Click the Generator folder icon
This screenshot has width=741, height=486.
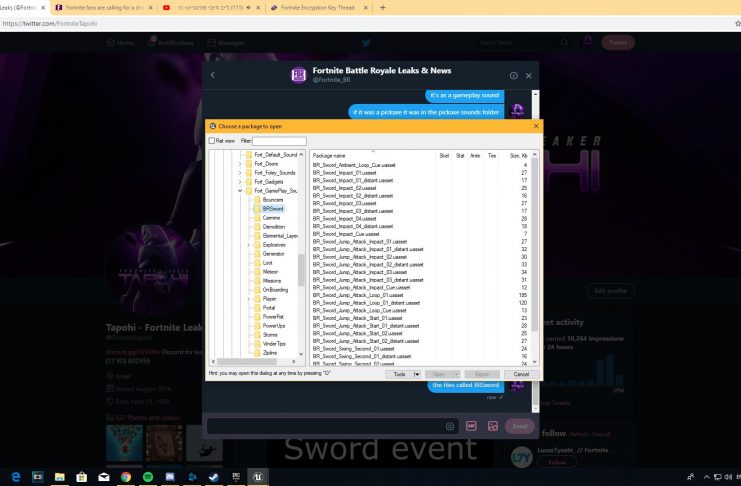[x=257, y=253]
